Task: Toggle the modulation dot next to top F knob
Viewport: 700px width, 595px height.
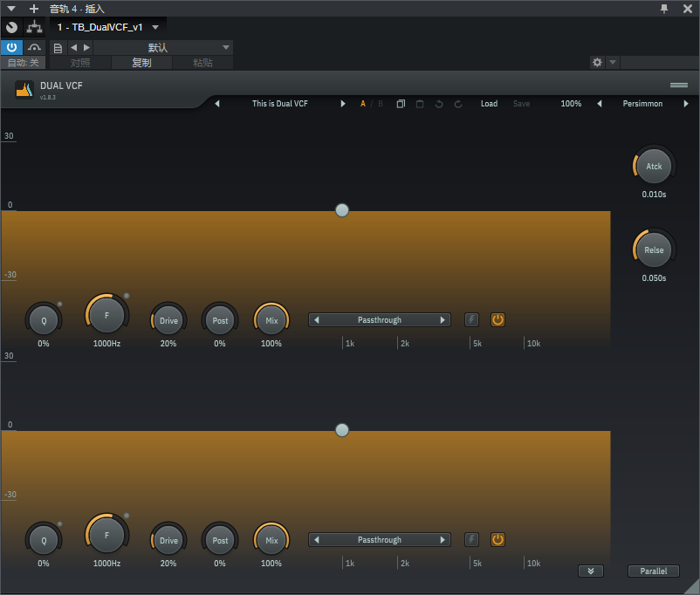Action: click(x=127, y=296)
